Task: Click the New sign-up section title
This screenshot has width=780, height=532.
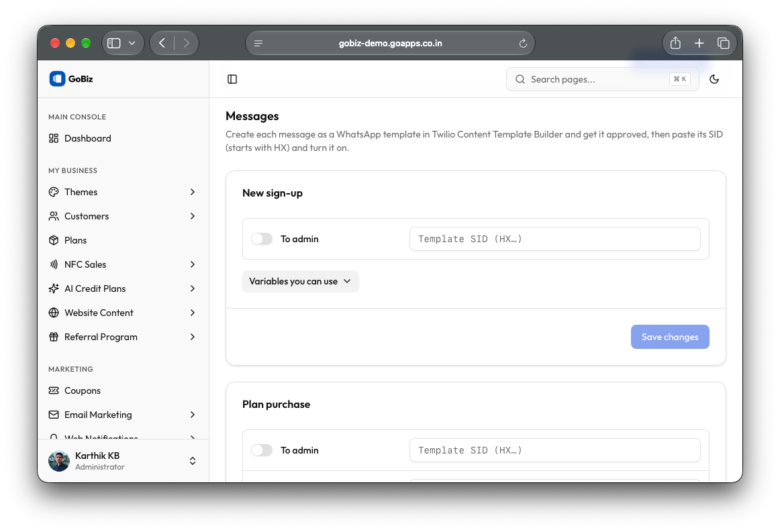Action: pyautogui.click(x=273, y=193)
